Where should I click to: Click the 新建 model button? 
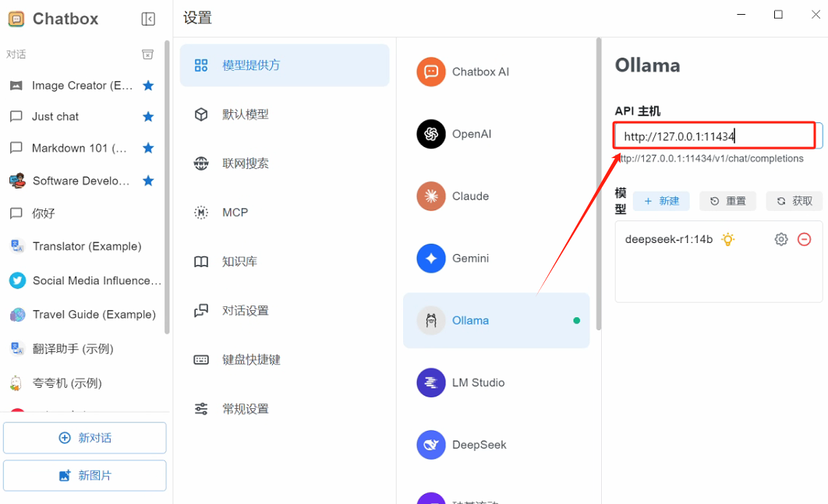point(661,201)
